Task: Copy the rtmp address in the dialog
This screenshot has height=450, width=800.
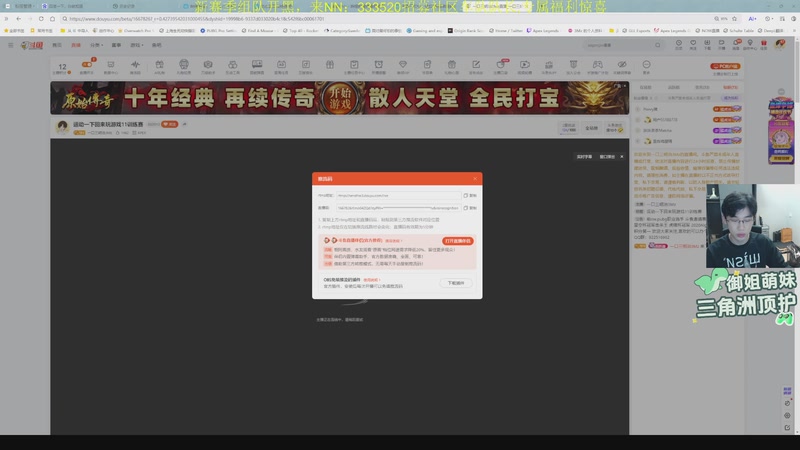Action: click(470, 195)
